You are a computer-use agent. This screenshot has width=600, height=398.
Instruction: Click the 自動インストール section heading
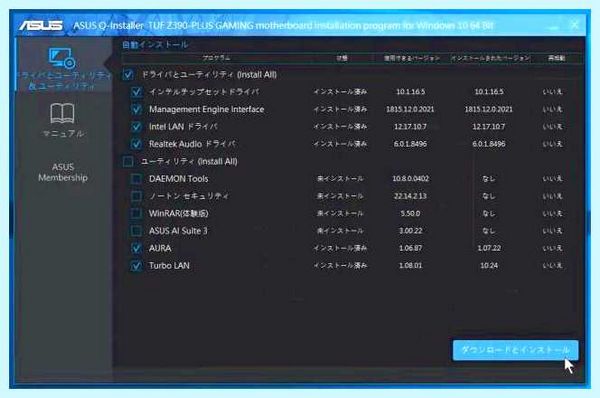point(155,45)
